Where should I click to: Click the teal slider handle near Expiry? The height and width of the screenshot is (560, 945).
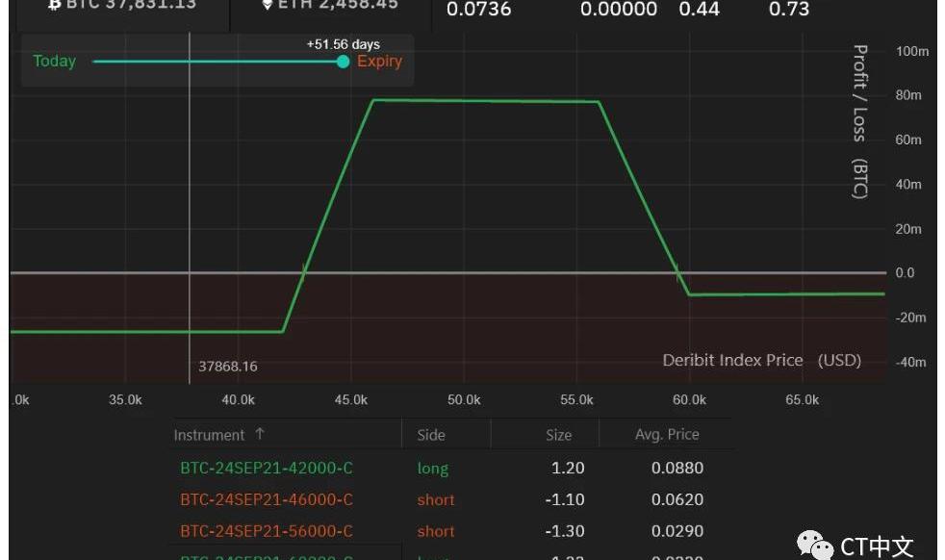click(x=343, y=62)
